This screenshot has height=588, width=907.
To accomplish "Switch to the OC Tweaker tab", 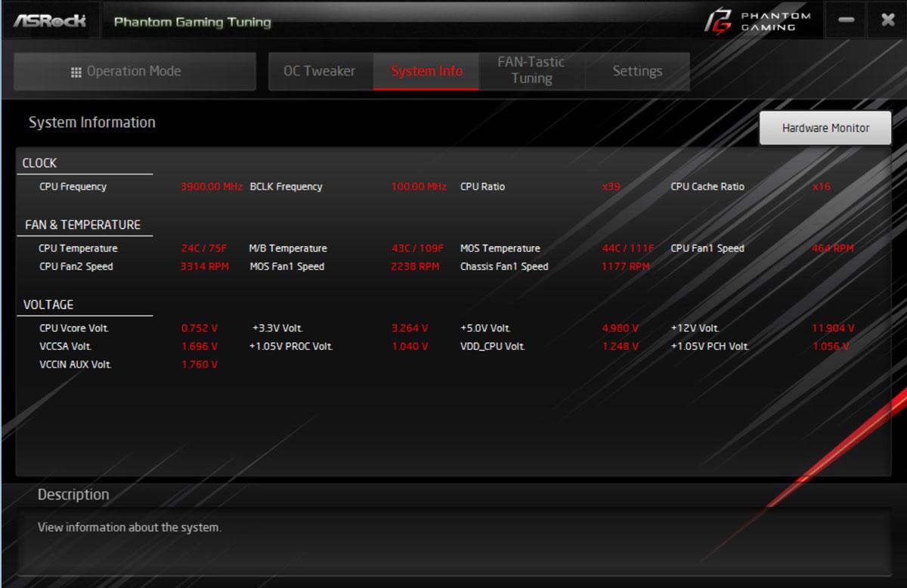I will (320, 71).
